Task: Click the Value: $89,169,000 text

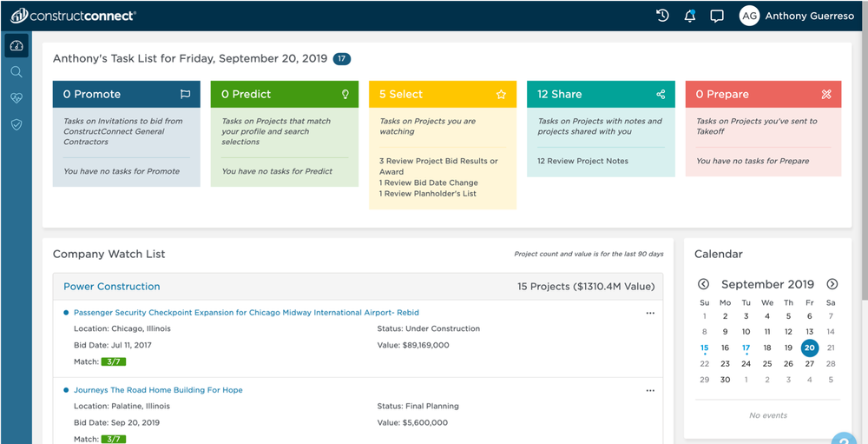Action: coord(413,345)
